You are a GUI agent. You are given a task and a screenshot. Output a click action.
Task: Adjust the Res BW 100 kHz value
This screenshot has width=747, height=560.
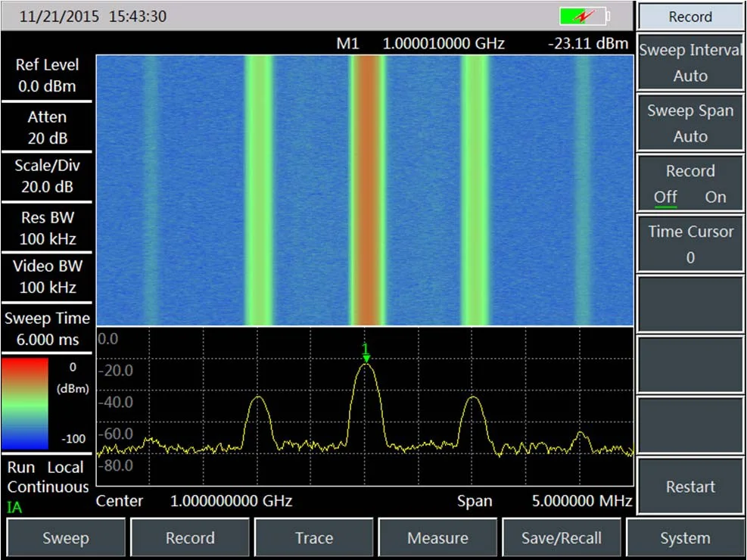[x=47, y=229]
